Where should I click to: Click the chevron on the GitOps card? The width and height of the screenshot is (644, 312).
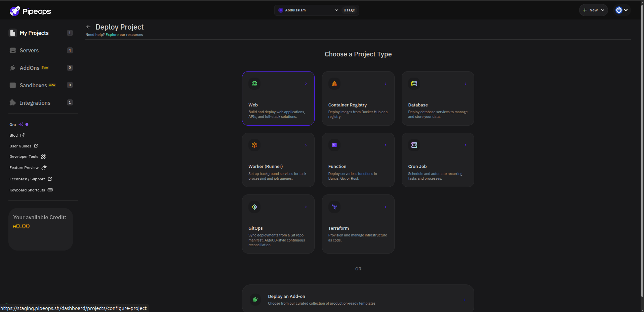pos(306,207)
